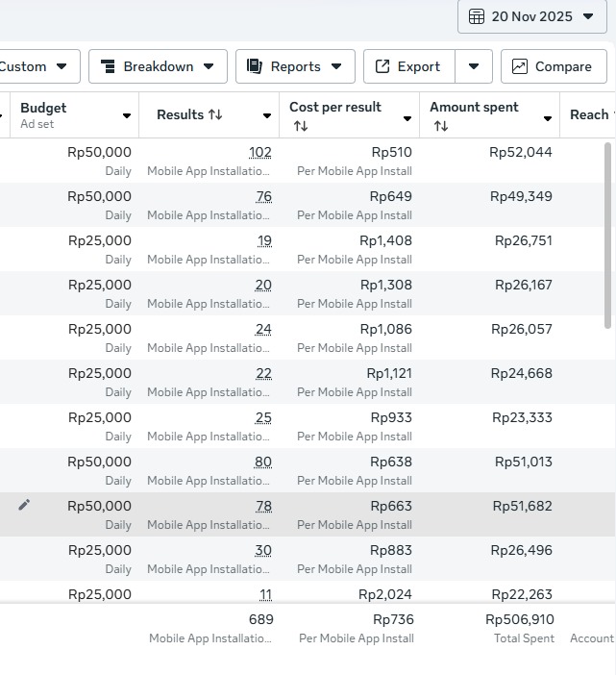Select the Reach column header

[588, 114]
